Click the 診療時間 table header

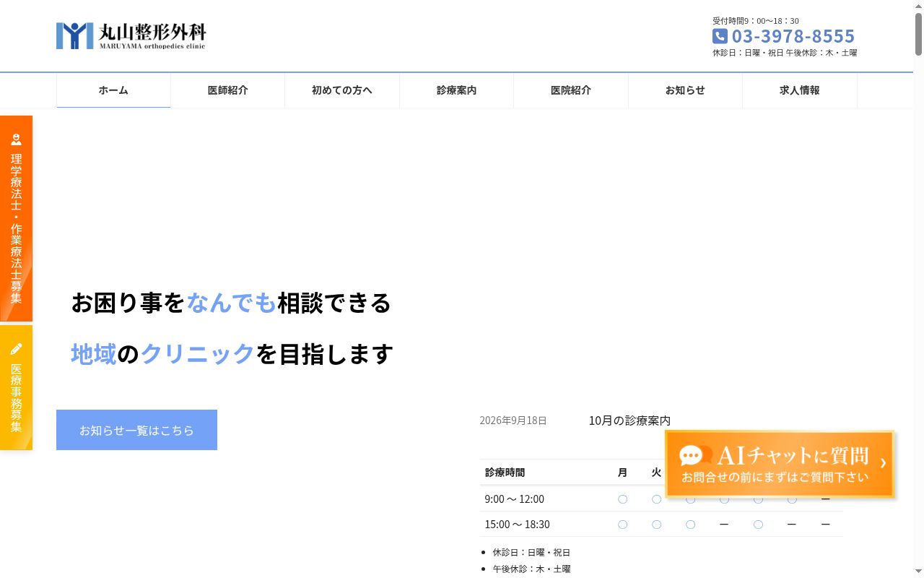[x=505, y=473]
